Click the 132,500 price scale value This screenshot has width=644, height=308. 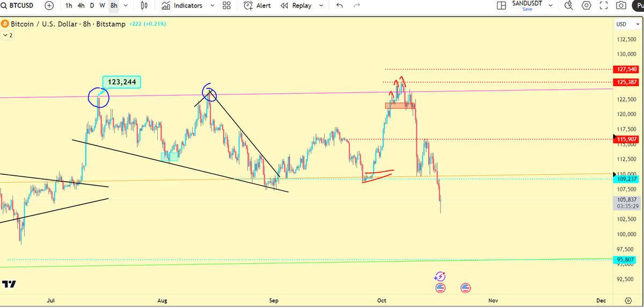626,40
